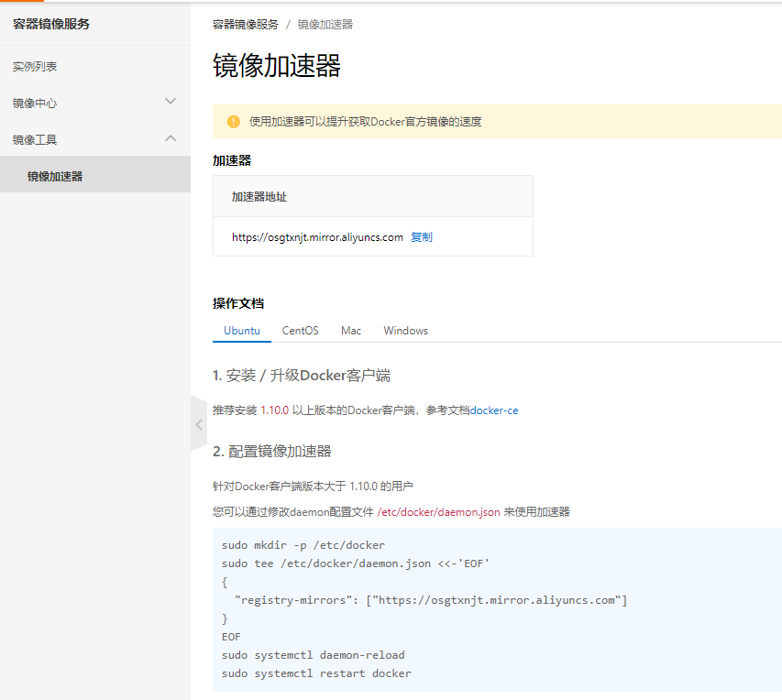Click 镜像加速器 in the breadcrumb

[x=325, y=25]
